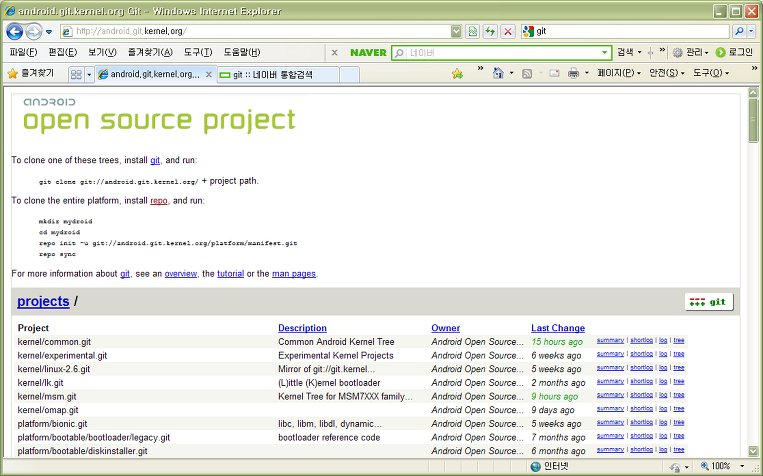Viewport: 763px width, 476px height.
Task: Open the log link for kernel/lk.git
Action: point(663,381)
